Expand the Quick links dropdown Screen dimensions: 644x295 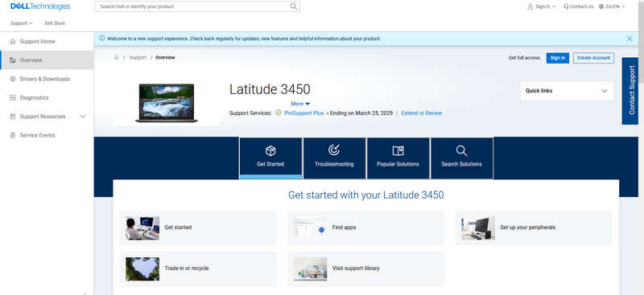point(567,91)
